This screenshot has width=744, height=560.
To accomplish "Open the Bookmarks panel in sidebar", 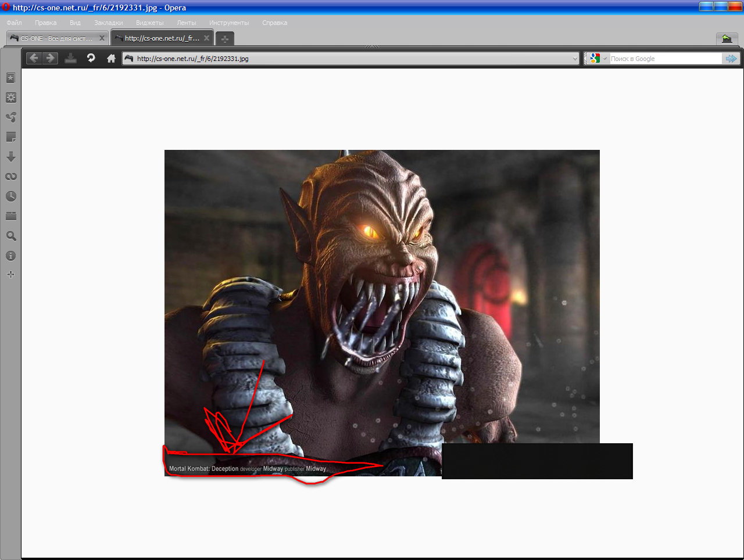I will coord(10,78).
